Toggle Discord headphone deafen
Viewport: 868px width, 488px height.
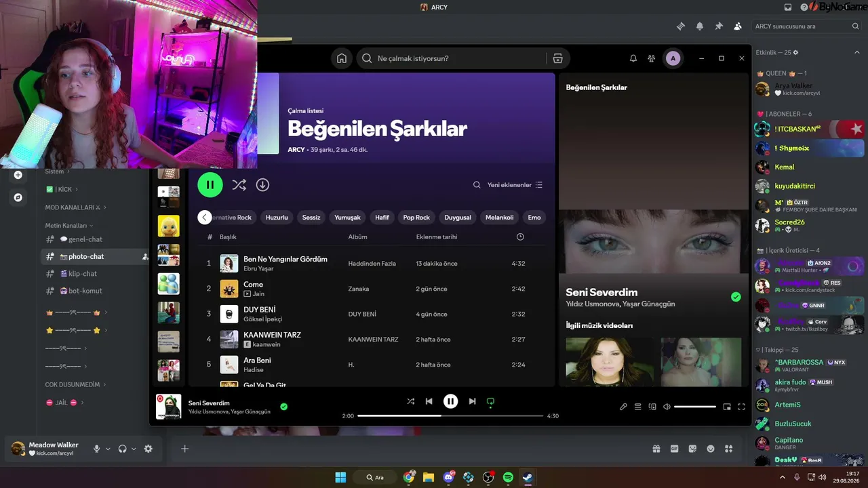pyautogui.click(x=123, y=449)
